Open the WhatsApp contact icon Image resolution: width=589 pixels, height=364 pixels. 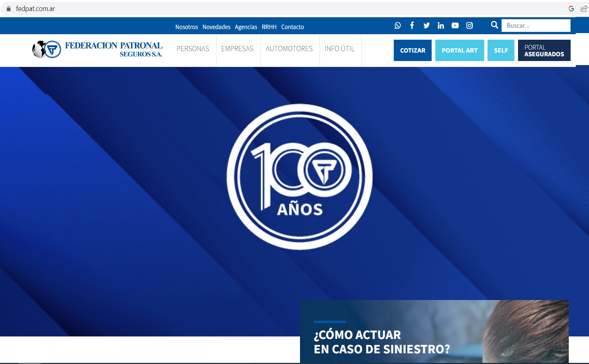397,25
